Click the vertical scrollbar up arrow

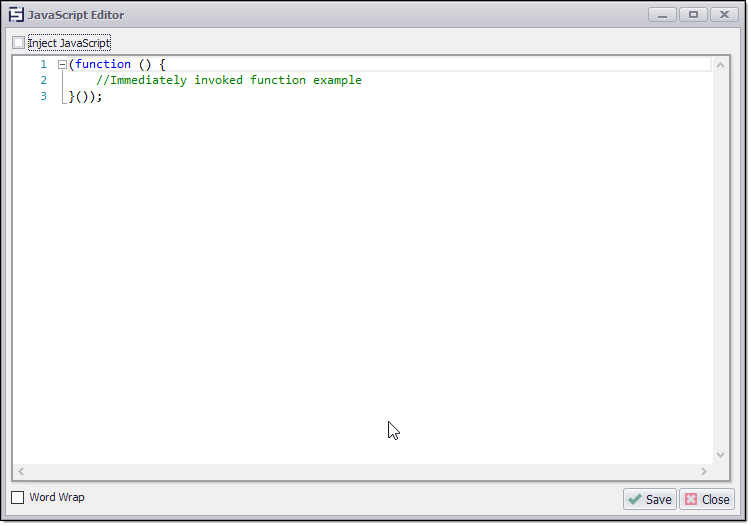pyautogui.click(x=721, y=64)
